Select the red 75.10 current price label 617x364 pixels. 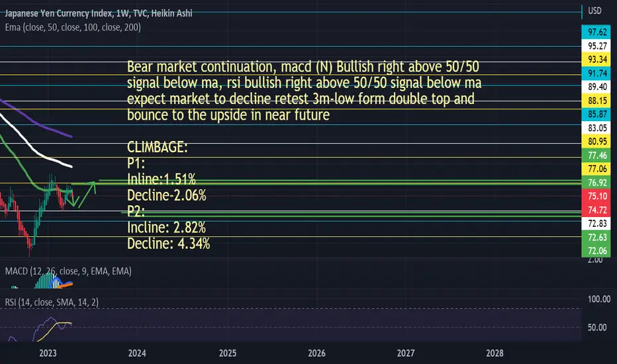596,196
